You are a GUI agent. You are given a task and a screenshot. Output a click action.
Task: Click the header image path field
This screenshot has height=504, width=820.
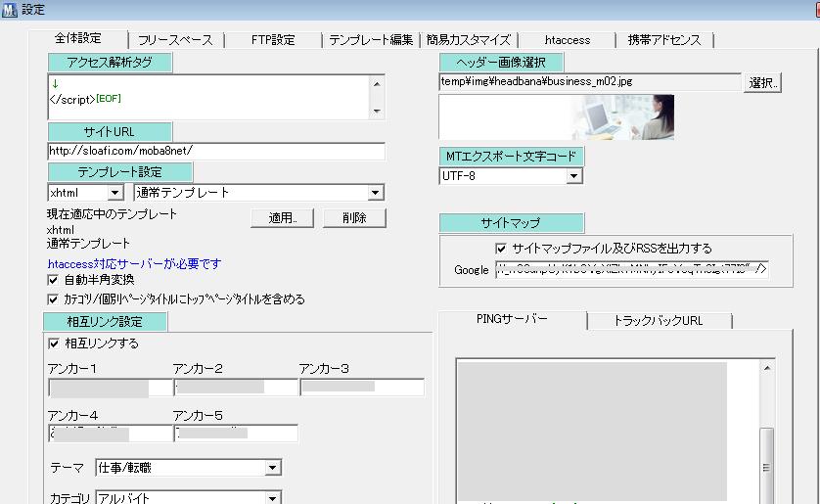click(590, 82)
